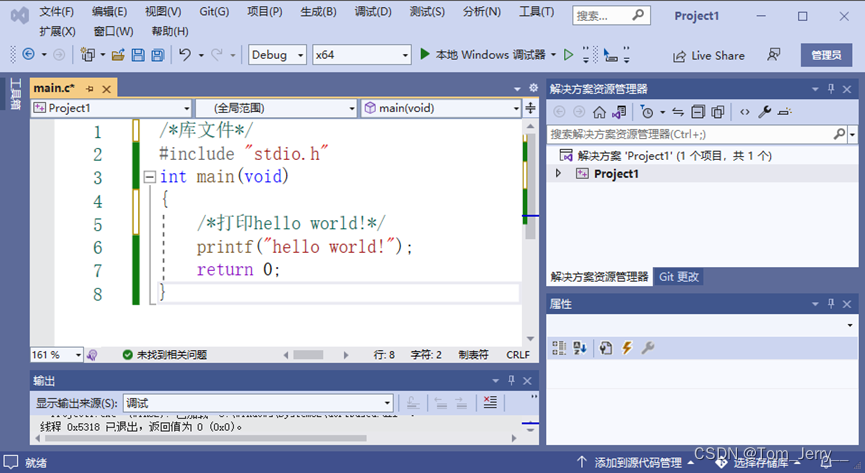Collapse main function fold marker at line 3

149,177
